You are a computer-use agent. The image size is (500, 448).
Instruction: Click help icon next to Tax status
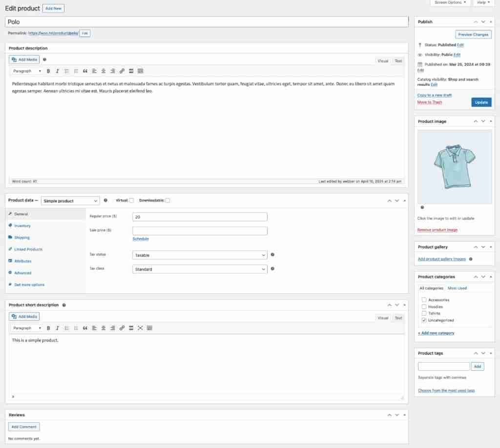click(x=272, y=255)
